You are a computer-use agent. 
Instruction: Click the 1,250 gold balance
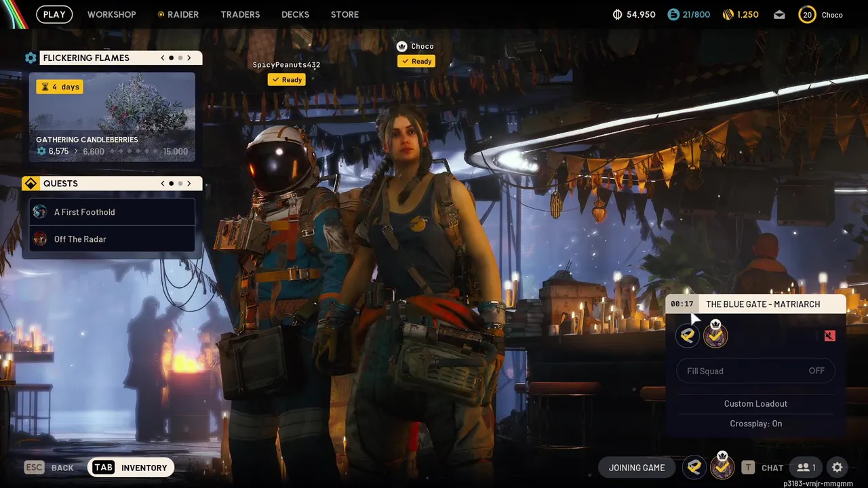748,14
